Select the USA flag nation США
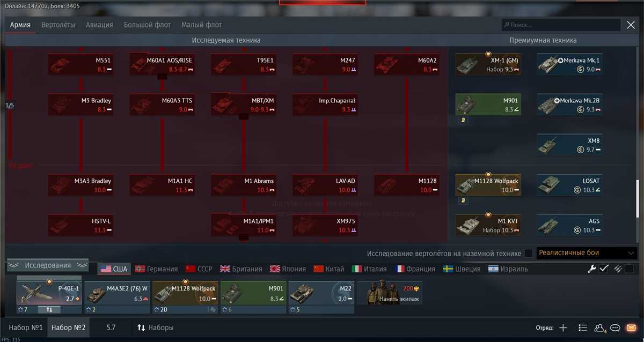The height and width of the screenshot is (342, 644). (x=114, y=269)
